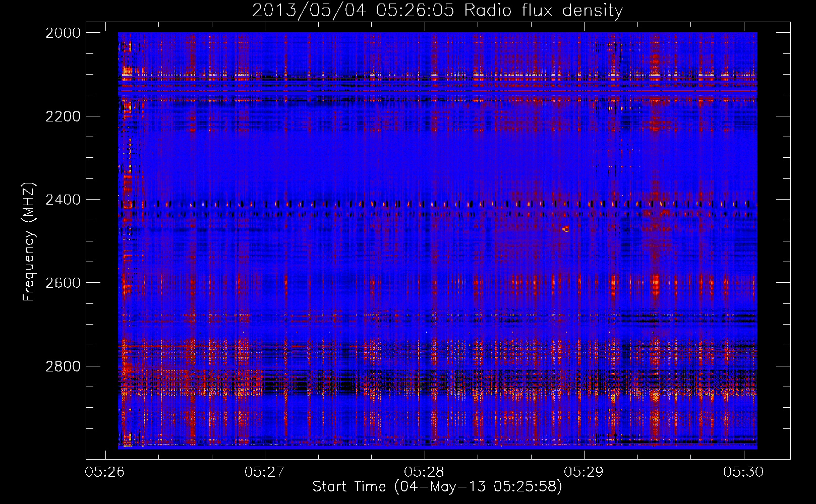Click the 05:30 time axis label
Viewport: 816px width, 504px height.
pyautogui.click(x=743, y=472)
